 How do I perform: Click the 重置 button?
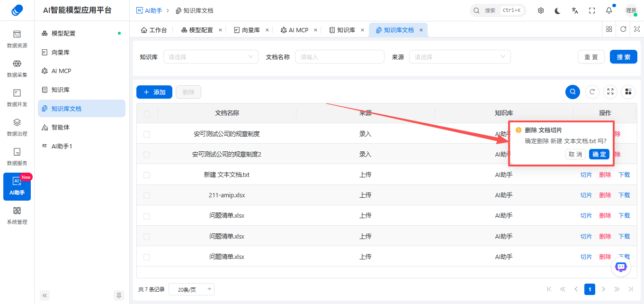[591, 57]
